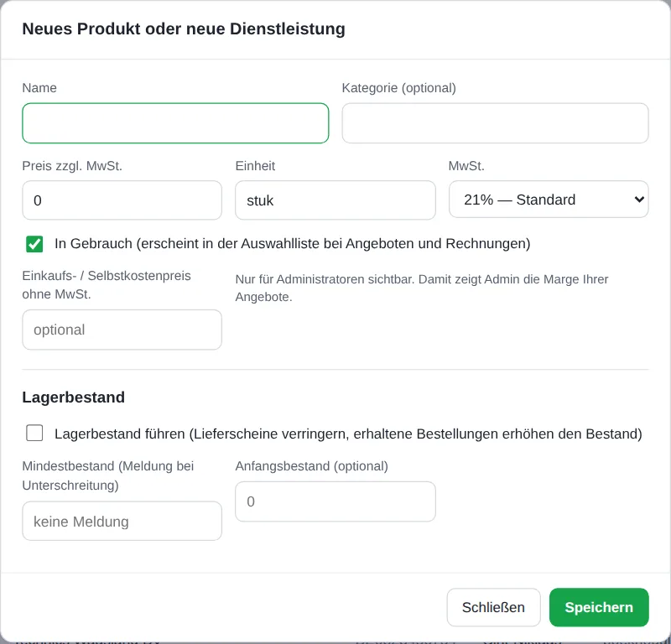This screenshot has height=644, width=671.
Task: Click the Mindestbestand keine Meldung field
Action: (122, 522)
